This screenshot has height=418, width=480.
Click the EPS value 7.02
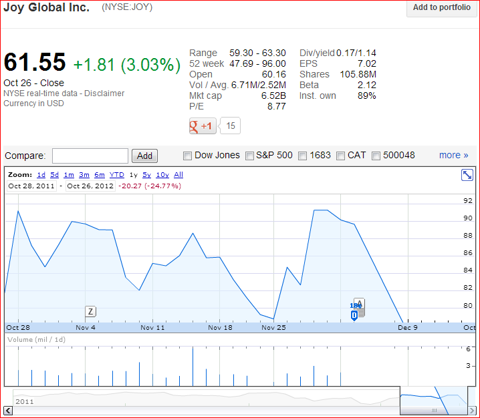click(x=367, y=64)
